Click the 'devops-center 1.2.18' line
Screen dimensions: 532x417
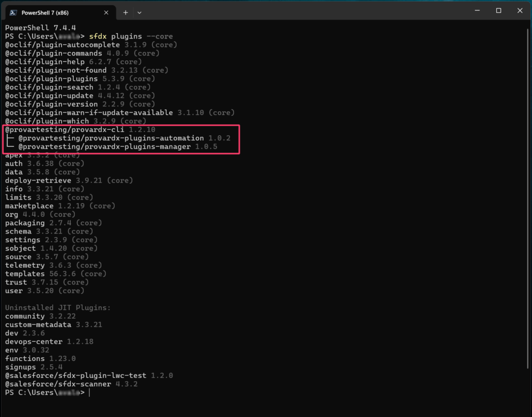pyautogui.click(x=49, y=342)
